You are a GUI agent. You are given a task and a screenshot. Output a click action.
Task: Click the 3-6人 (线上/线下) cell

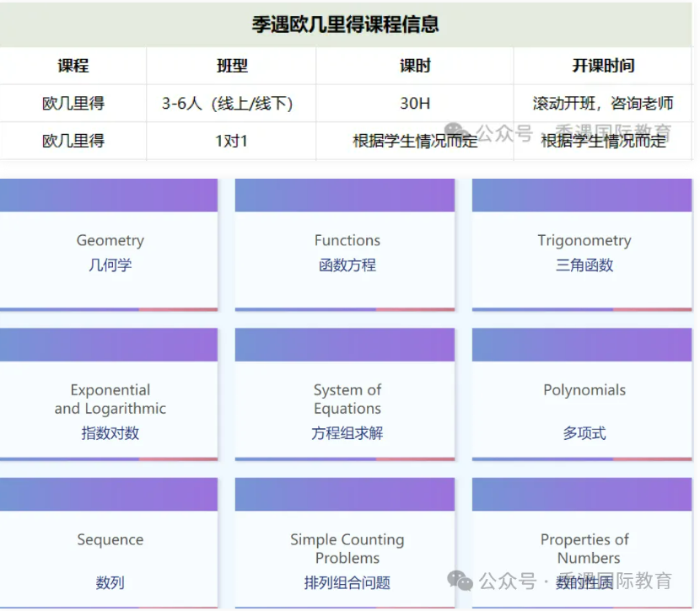tap(227, 104)
